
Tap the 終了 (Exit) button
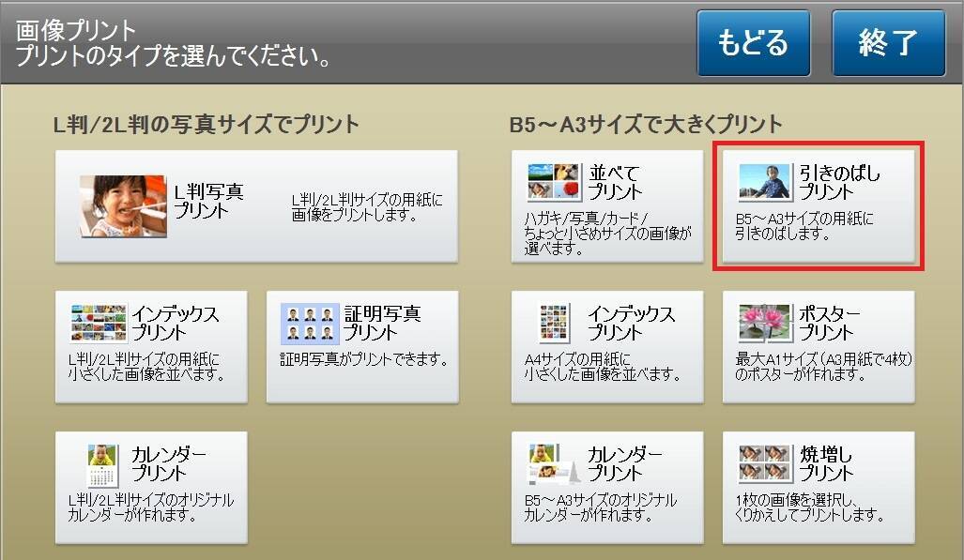click(888, 43)
